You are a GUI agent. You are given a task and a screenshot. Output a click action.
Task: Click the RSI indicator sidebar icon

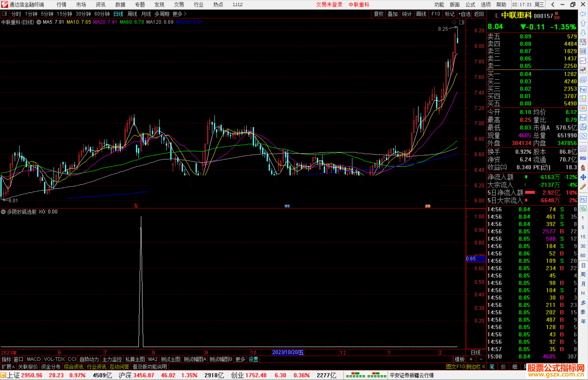click(583, 158)
